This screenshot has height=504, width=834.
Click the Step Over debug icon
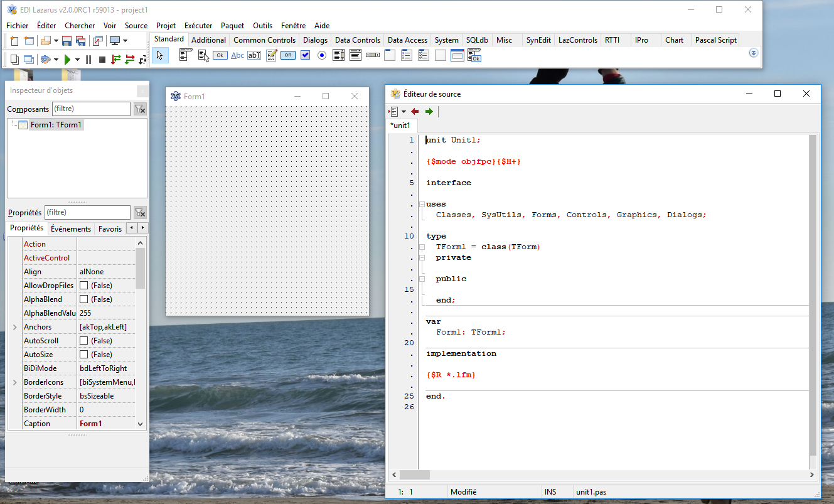pos(130,59)
